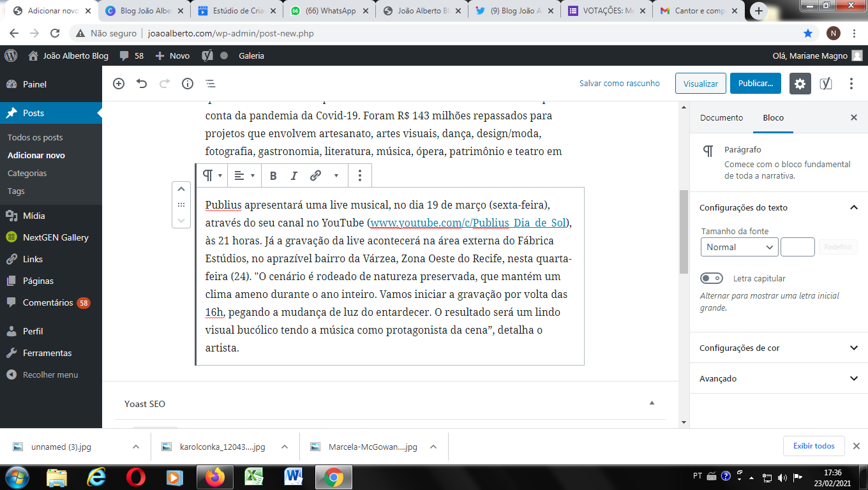Click Exibir todos downloads button

tap(814, 446)
